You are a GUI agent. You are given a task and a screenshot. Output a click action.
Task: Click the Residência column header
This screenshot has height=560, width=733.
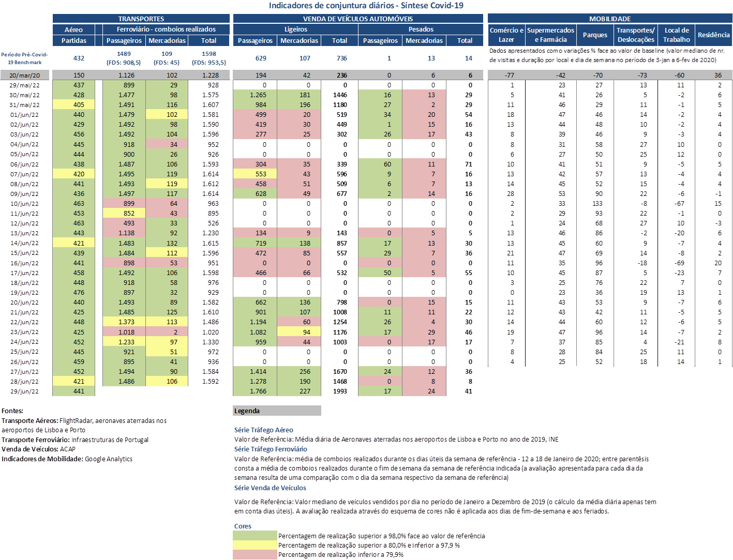pyautogui.click(x=714, y=35)
